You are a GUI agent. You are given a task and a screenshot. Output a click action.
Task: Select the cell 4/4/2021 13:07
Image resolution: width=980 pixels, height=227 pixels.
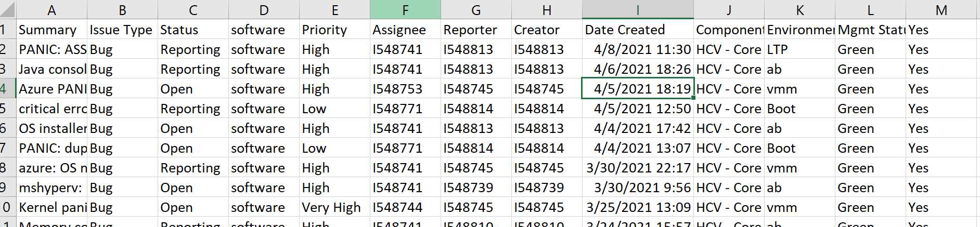point(638,148)
